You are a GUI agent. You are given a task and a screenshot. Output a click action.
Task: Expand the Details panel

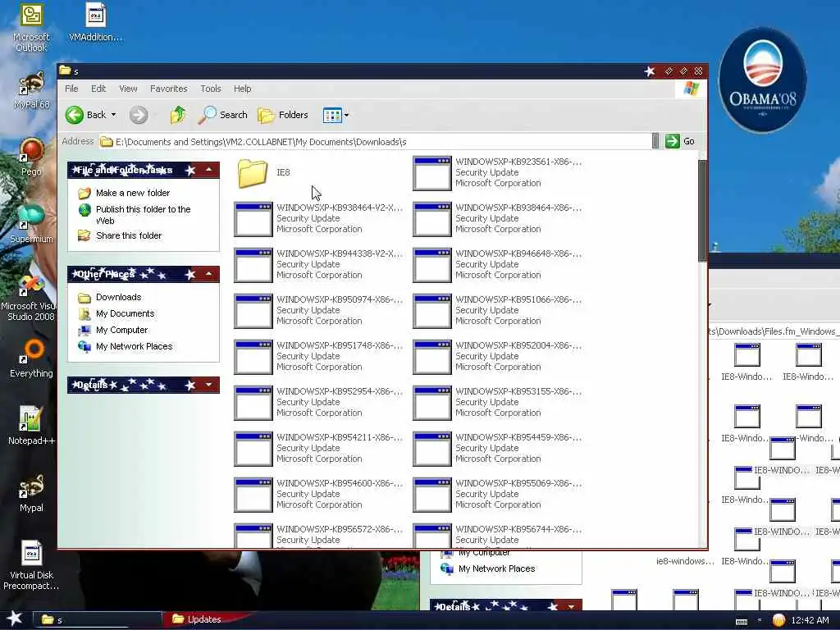(209, 385)
